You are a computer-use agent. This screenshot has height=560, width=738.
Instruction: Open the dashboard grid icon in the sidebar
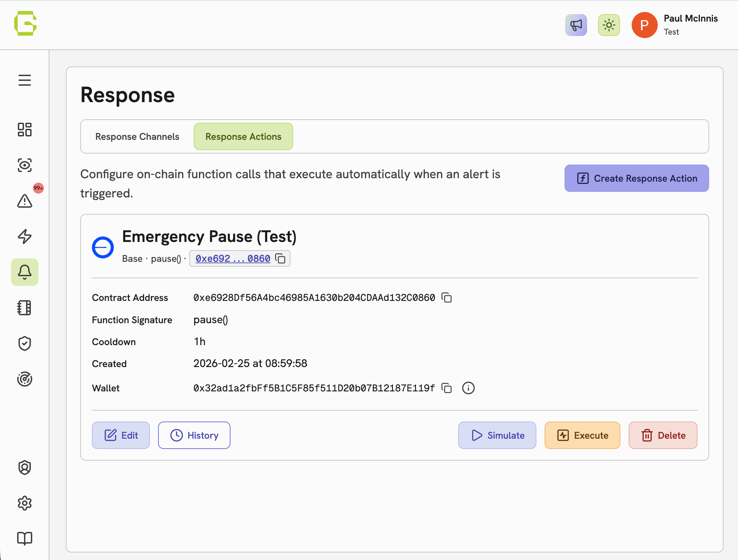tap(24, 130)
